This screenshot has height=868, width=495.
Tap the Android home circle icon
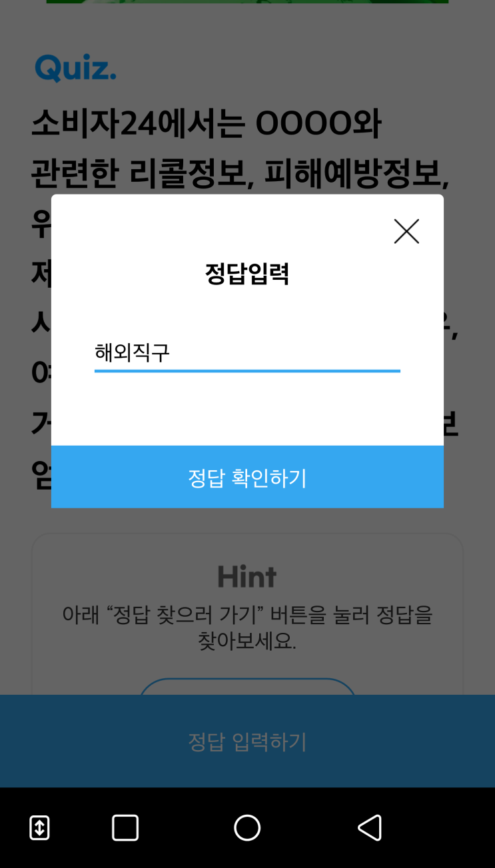tap(247, 827)
